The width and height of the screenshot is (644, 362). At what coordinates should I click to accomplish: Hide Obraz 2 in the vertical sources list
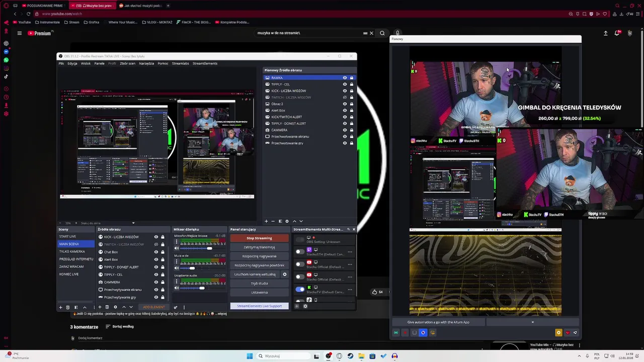[345, 104]
